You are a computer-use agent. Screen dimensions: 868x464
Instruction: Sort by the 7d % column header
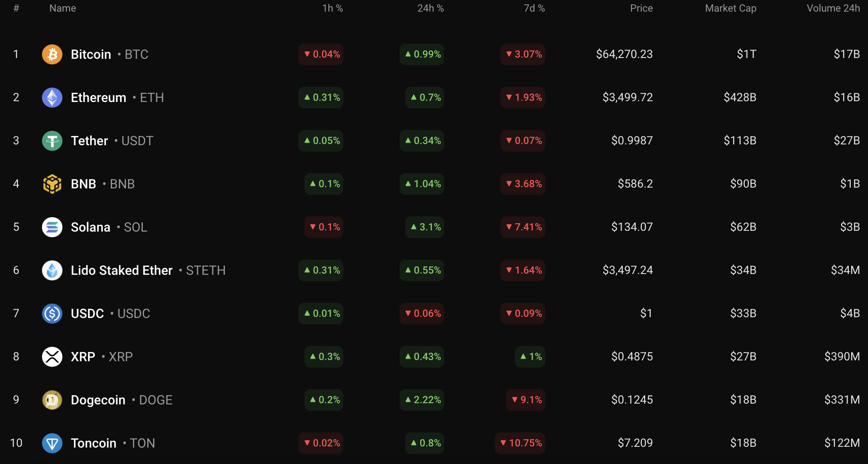coord(534,8)
